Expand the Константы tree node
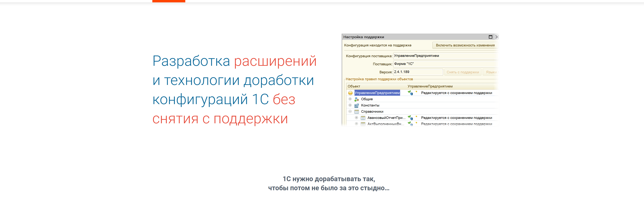This screenshot has height=218, width=644. [x=350, y=105]
